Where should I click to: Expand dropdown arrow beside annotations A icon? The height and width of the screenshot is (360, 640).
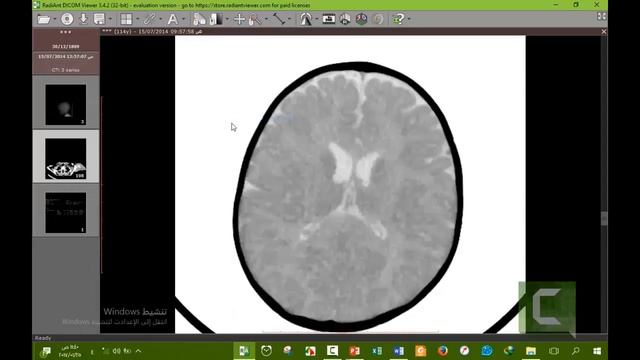point(183,19)
